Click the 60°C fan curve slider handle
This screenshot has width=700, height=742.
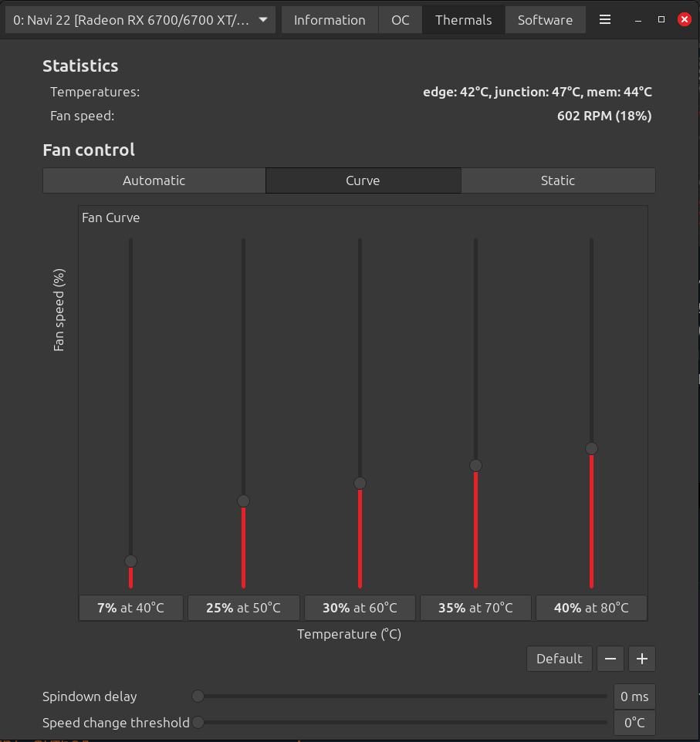coord(360,483)
